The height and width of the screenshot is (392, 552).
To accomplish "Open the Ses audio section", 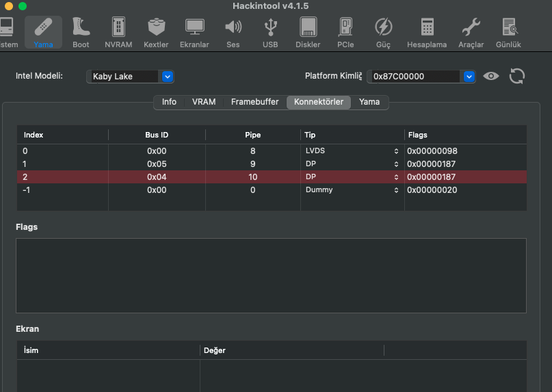I will 233,33.
